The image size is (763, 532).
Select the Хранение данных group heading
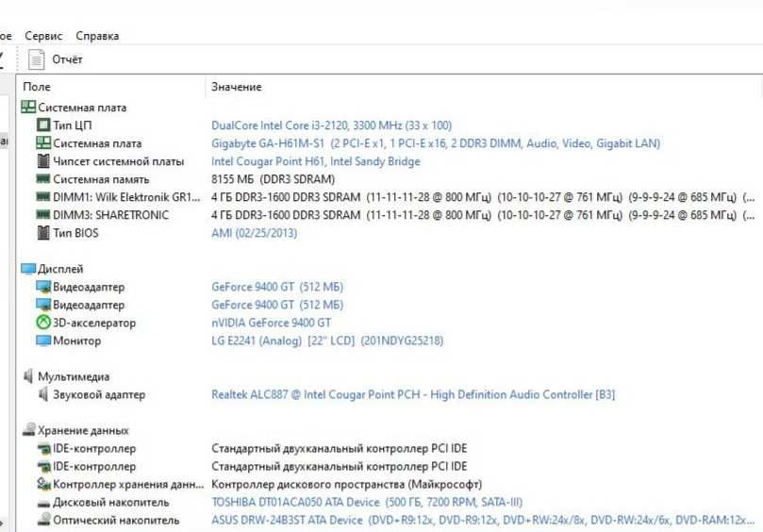(83, 431)
